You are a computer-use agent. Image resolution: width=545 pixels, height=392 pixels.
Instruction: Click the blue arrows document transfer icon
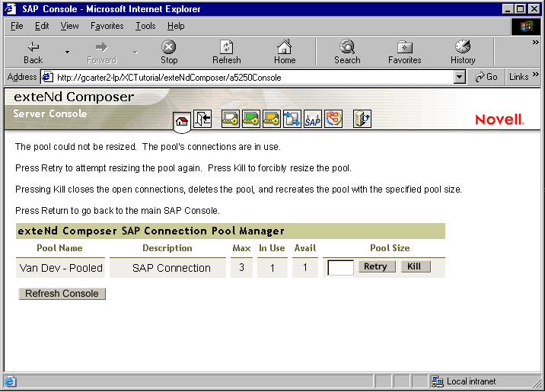[x=292, y=119]
